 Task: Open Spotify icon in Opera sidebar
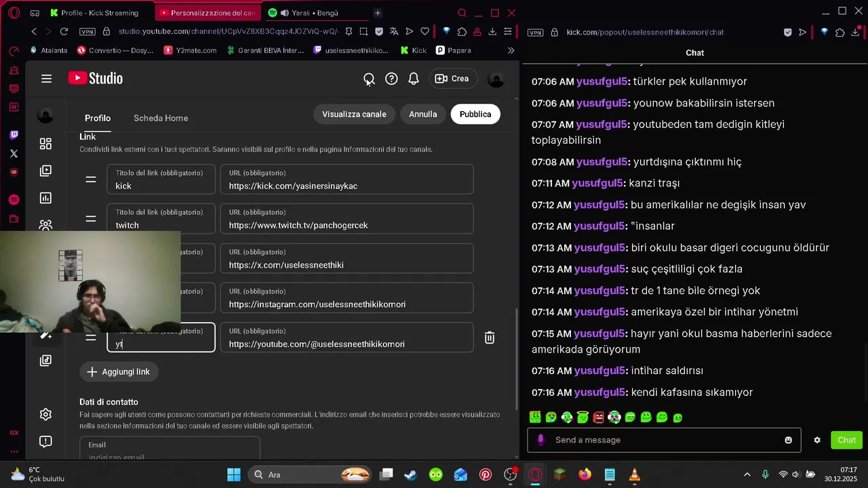14,199
